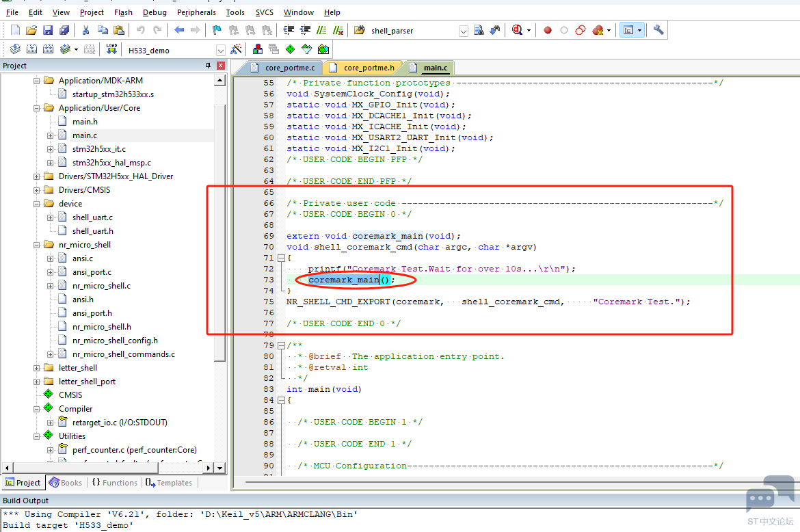Rebuild all target files icon
Viewport: 800px width, 532px height.
48,49
